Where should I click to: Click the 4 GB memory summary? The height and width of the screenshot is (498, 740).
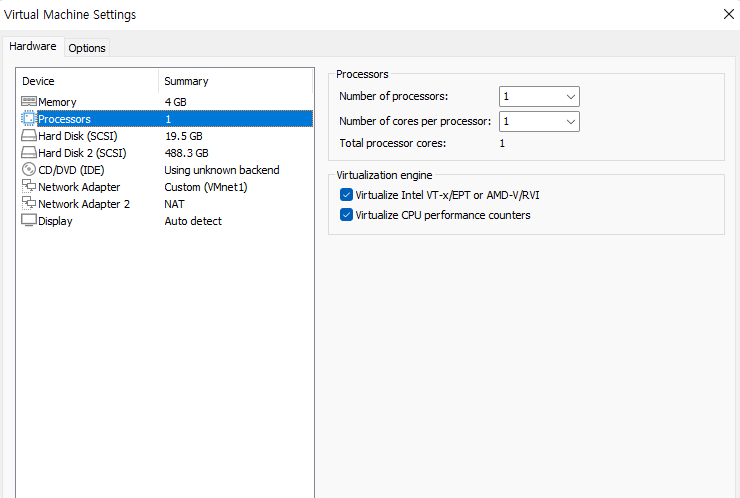click(x=176, y=102)
